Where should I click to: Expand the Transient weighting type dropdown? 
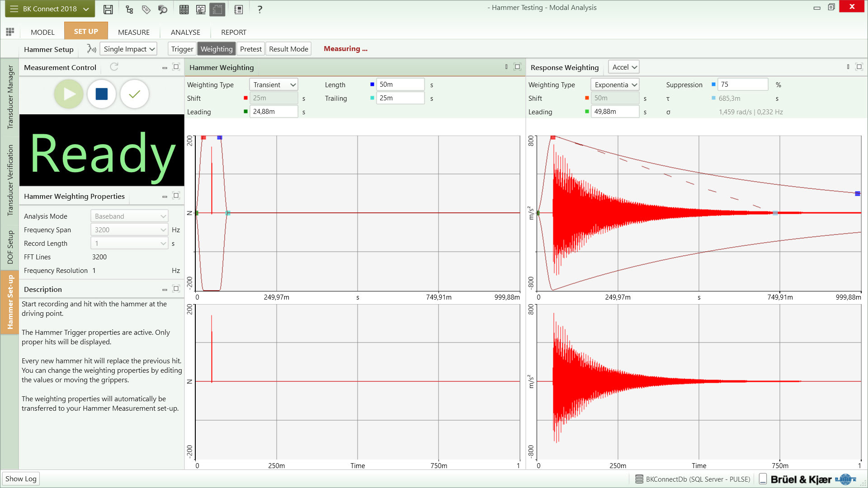point(274,84)
